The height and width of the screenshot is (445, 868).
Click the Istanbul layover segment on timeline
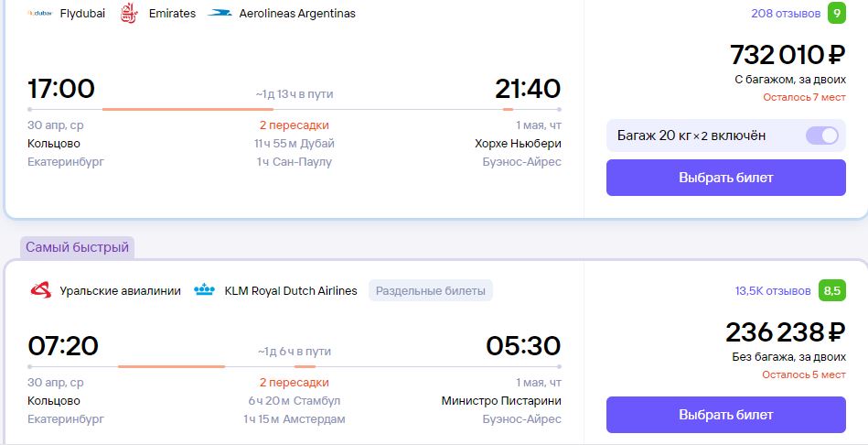(172, 366)
